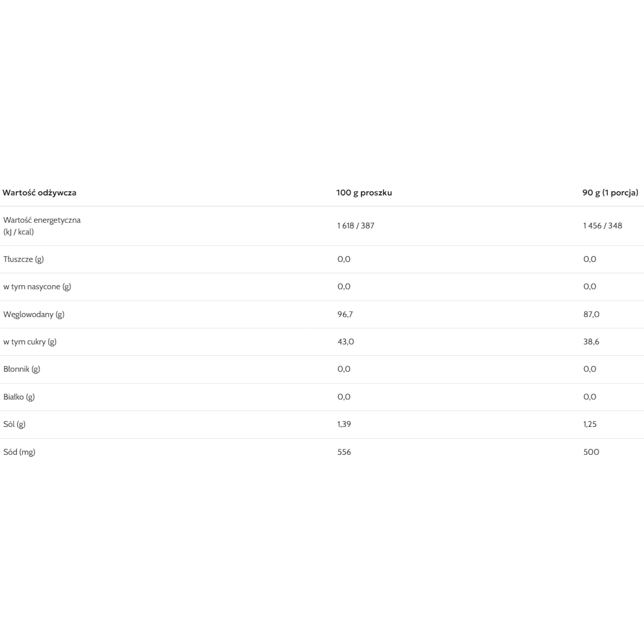
Task: Select the "Wartość energetyczna (kJ / kcal)" row label
Action: coord(42,226)
